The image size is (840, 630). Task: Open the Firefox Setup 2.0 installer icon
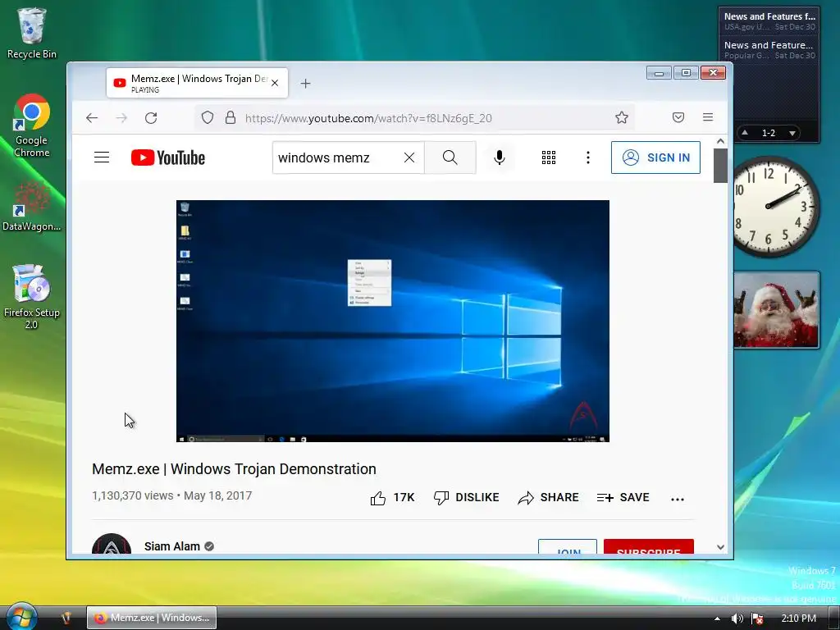pos(32,296)
